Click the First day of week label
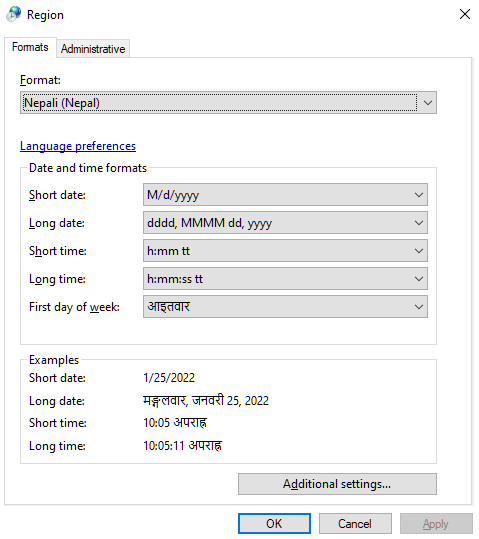The height and width of the screenshot is (539, 479). click(x=74, y=307)
